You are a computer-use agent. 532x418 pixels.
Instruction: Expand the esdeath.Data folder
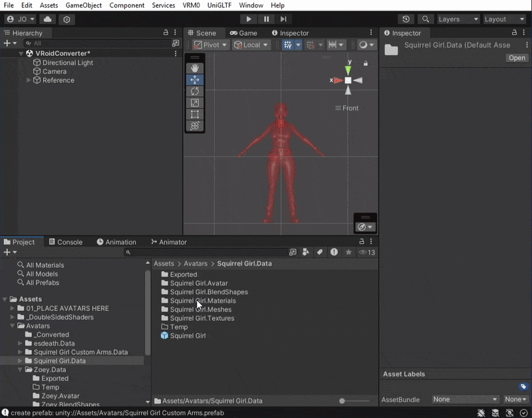[20, 344]
